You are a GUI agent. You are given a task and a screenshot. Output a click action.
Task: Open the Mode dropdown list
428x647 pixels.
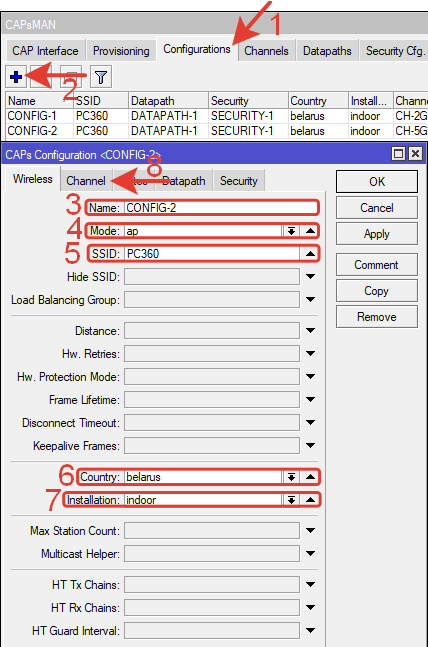click(x=291, y=231)
